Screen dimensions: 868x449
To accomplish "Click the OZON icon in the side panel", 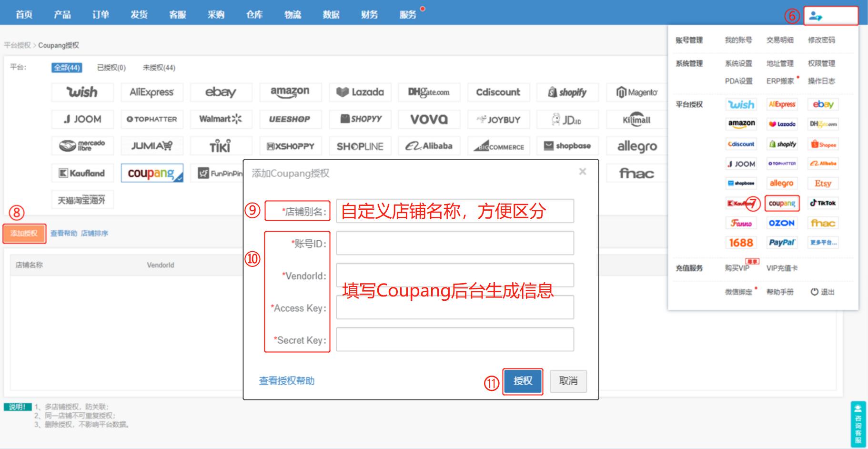I will click(782, 223).
